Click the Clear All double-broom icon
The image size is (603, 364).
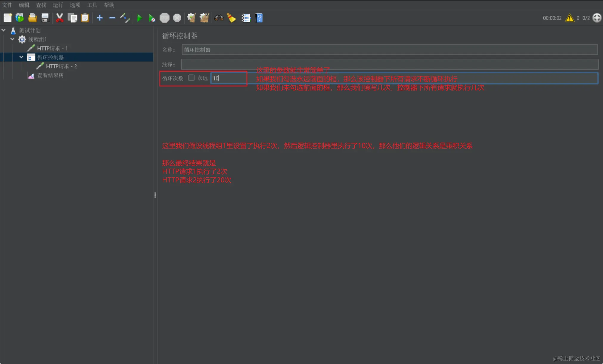point(204,18)
